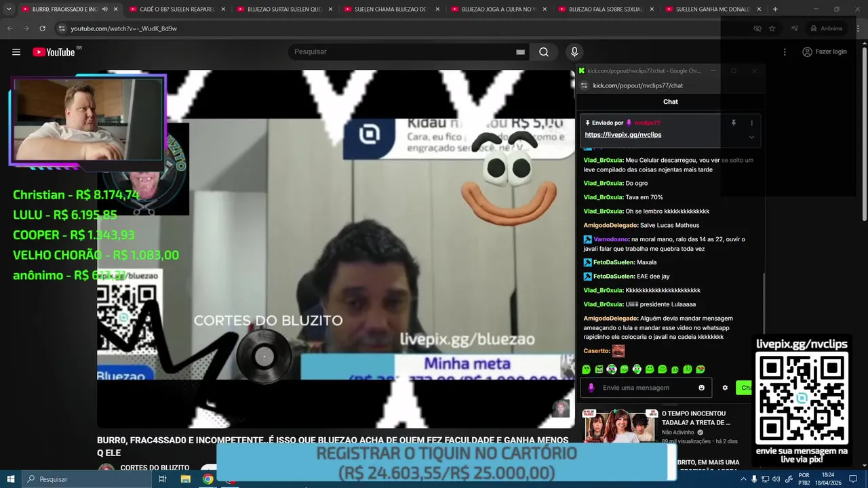The height and width of the screenshot is (488, 868).
Task: Open File Explorer from the taskbar
Action: click(x=185, y=479)
